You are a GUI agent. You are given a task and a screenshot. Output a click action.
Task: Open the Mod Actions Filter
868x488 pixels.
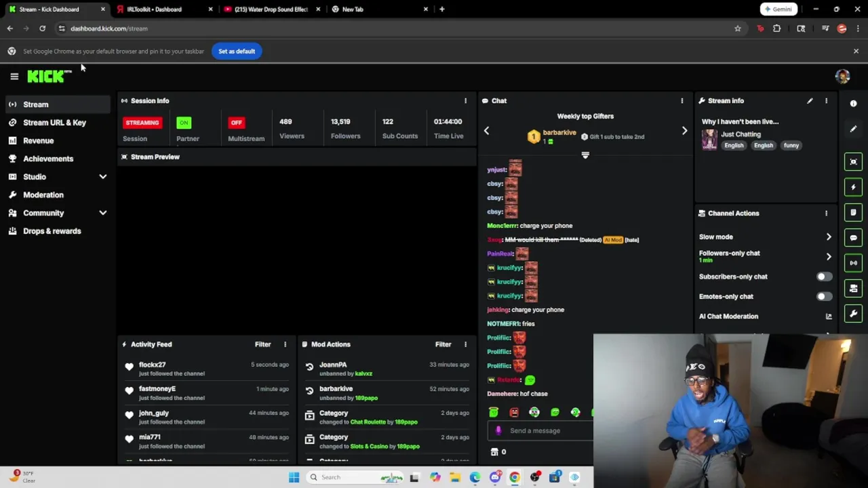(x=443, y=344)
